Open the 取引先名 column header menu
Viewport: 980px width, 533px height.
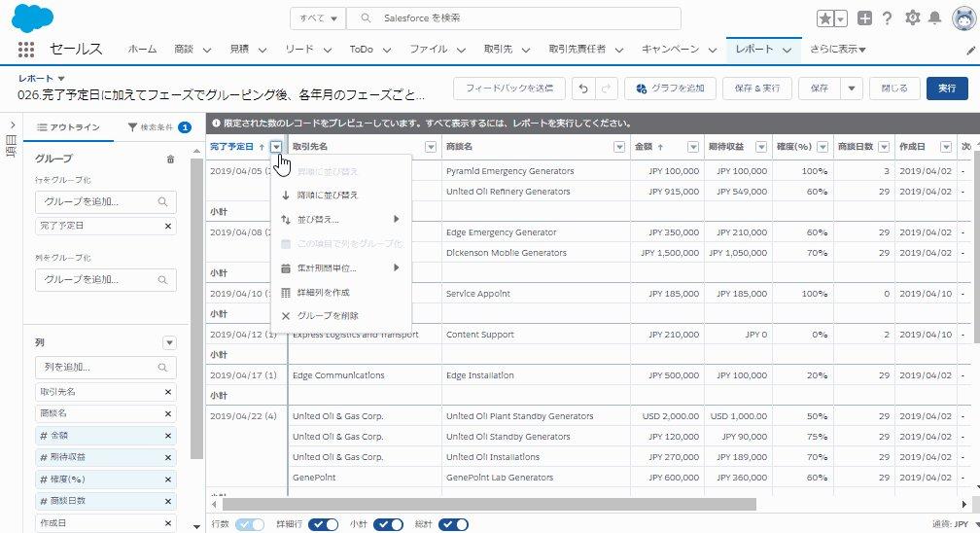point(431,147)
